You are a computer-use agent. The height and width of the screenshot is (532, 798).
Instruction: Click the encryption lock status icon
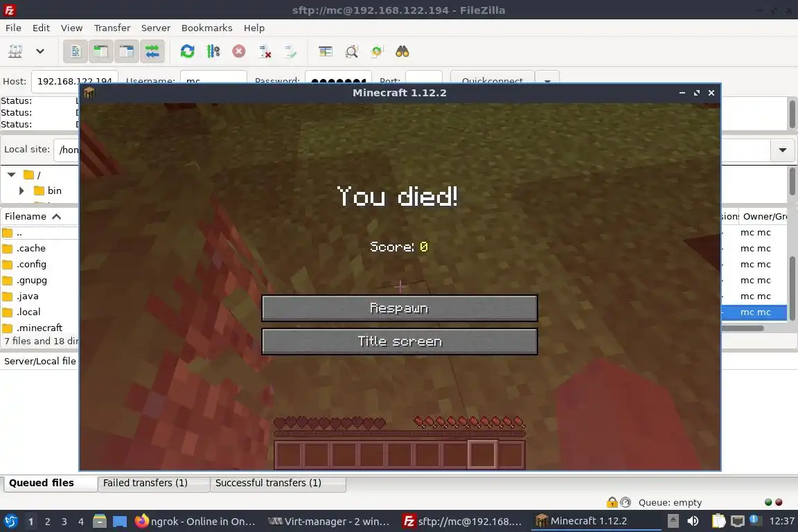tap(612, 502)
